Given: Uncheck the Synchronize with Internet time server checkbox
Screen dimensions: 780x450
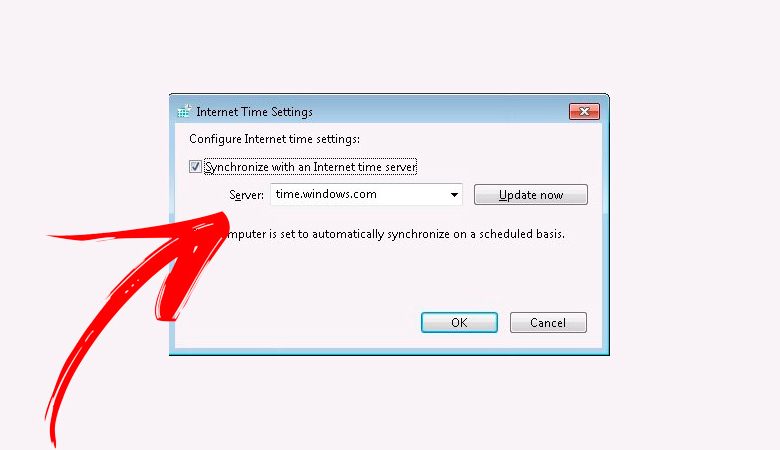Looking at the screenshot, I should (195, 167).
